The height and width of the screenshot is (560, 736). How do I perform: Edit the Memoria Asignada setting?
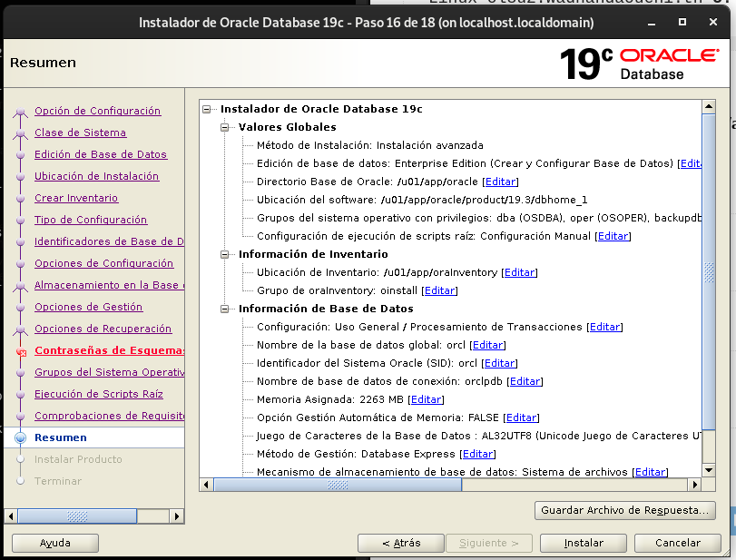[x=427, y=399]
